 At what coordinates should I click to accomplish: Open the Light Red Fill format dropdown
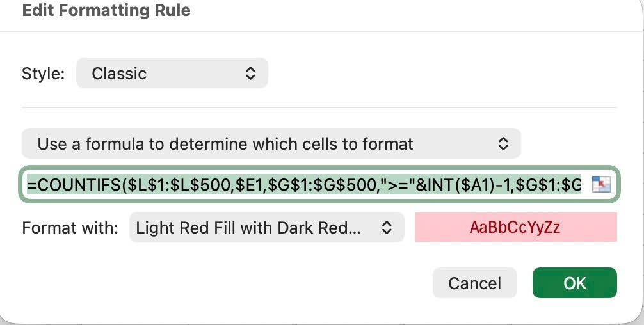[x=266, y=227]
